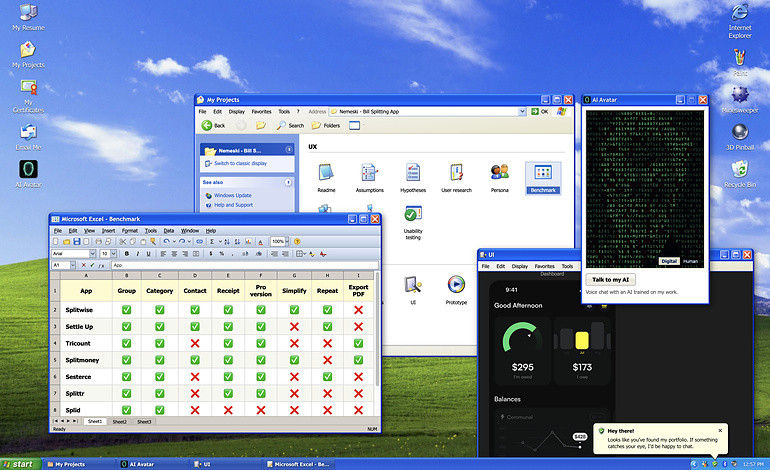The width and height of the screenshot is (770, 470).
Task: Click the Back button in My Projects
Action: pyautogui.click(x=214, y=125)
